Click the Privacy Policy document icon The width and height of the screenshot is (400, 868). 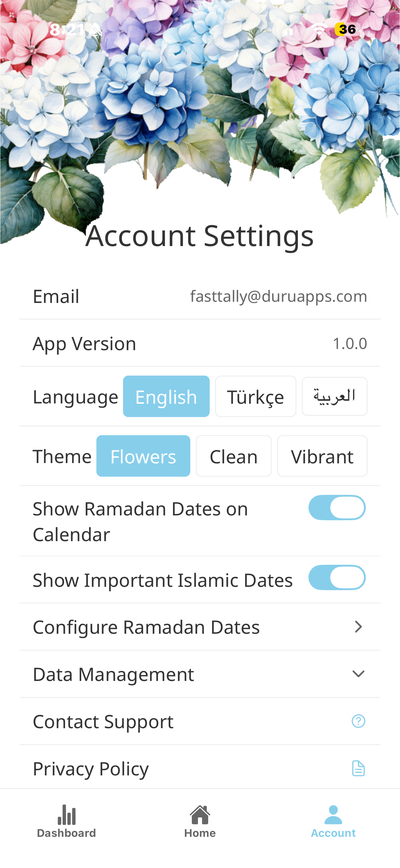coord(358,768)
